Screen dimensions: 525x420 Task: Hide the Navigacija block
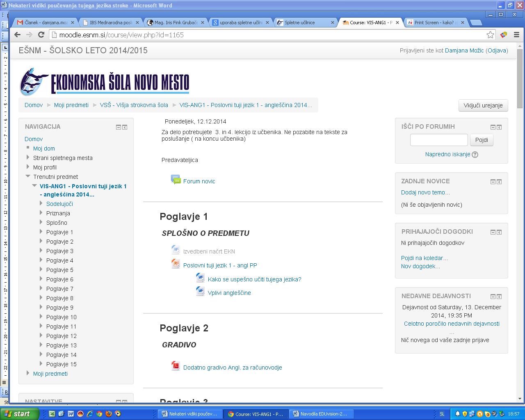click(119, 127)
